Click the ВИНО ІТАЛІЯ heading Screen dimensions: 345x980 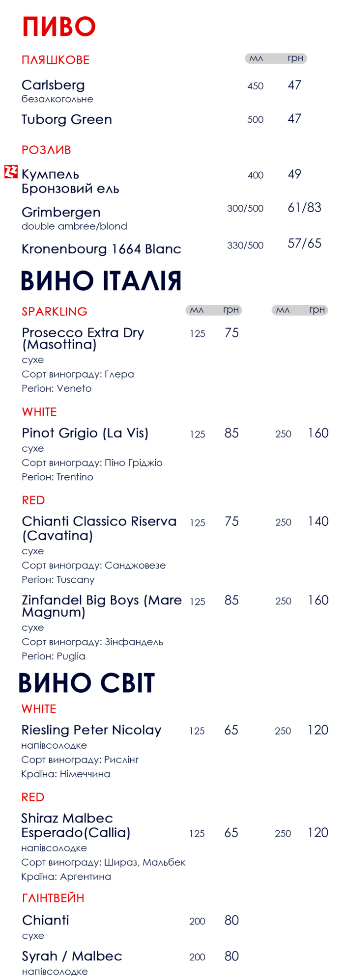tap(101, 281)
